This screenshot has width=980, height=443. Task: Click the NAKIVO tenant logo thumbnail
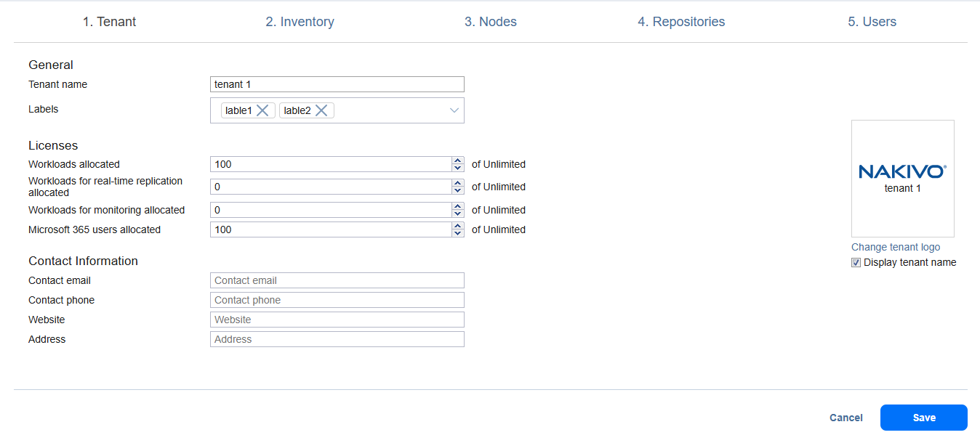(902, 178)
